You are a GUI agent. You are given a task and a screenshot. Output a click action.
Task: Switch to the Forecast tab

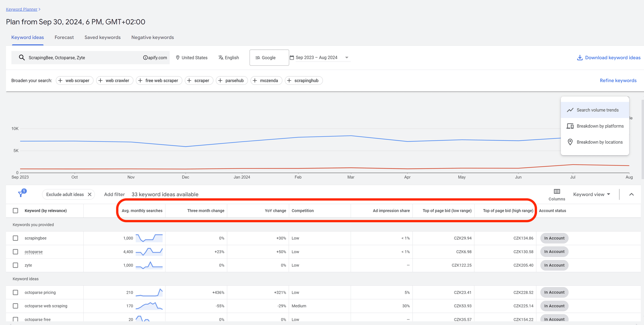point(64,37)
